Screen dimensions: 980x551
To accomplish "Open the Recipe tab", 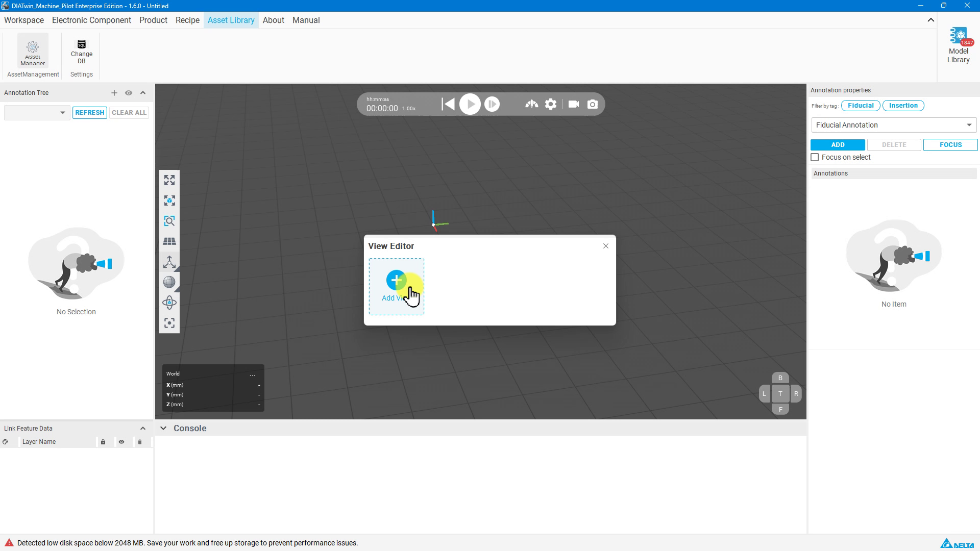I will coord(187,20).
